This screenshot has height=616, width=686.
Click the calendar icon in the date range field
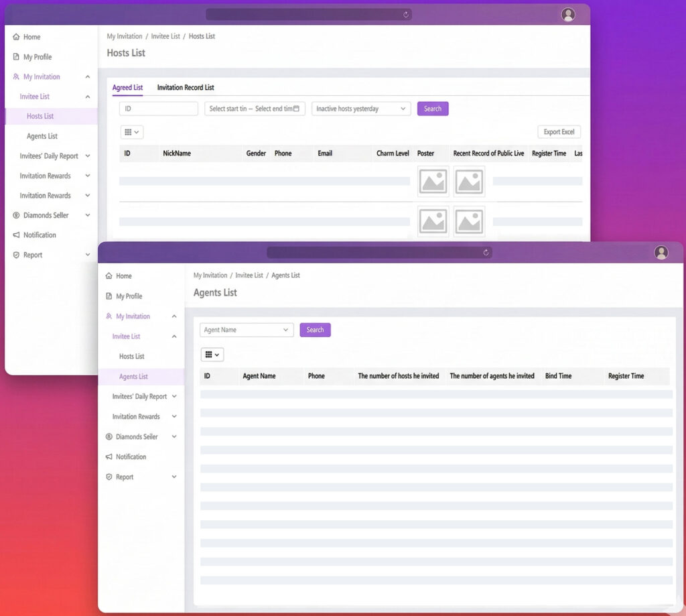296,109
